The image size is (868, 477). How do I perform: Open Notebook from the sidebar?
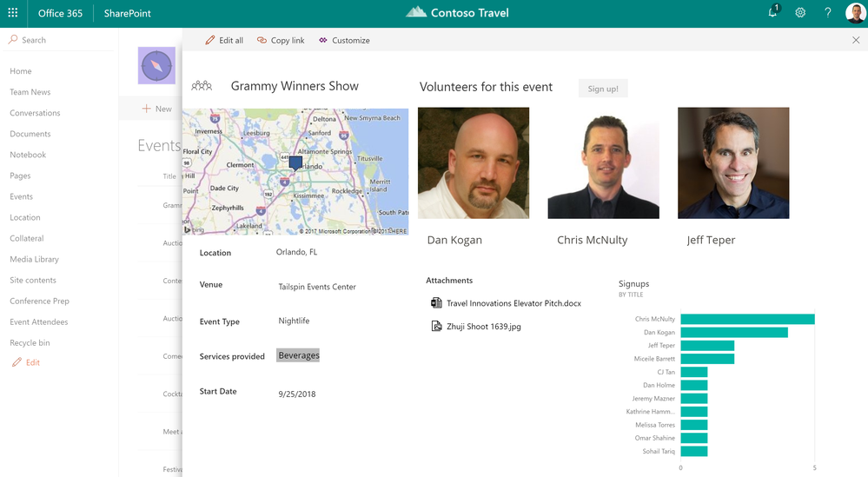coord(28,155)
